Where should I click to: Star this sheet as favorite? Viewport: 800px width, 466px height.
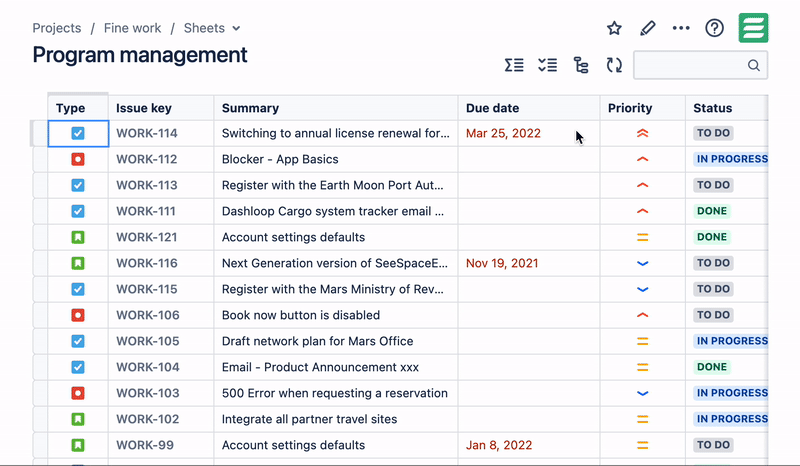[614, 28]
